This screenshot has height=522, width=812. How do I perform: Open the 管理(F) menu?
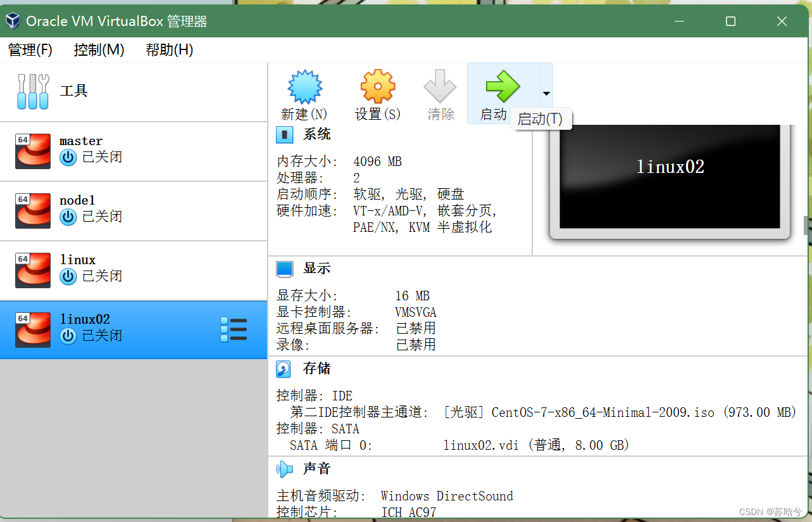click(30, 49)
